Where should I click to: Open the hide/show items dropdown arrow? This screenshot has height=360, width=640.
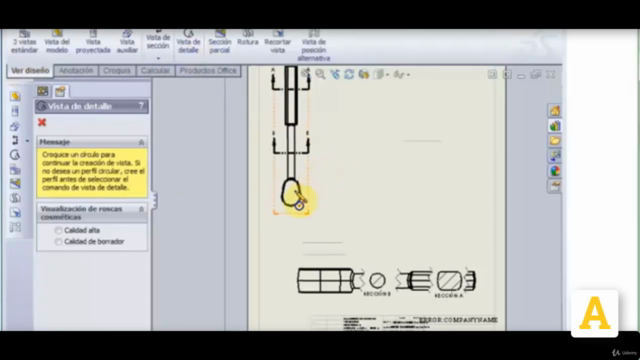(x=408, y=75)
